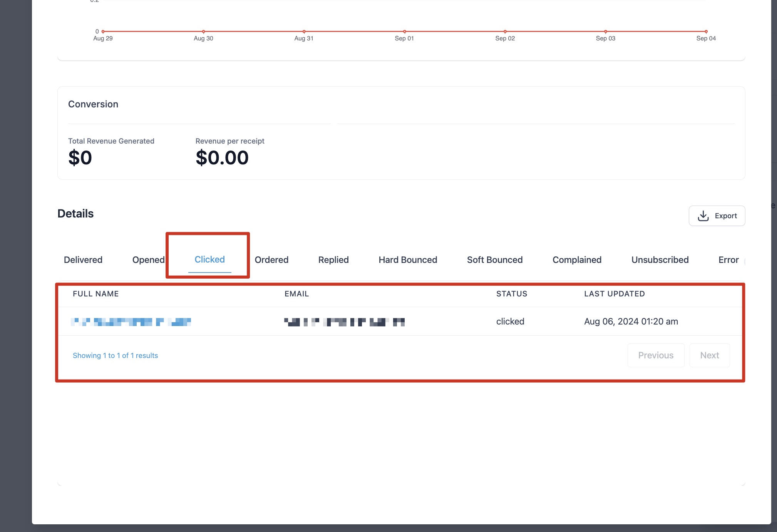
Task: Go to Previous results page
Action: (x=656, y=355)
